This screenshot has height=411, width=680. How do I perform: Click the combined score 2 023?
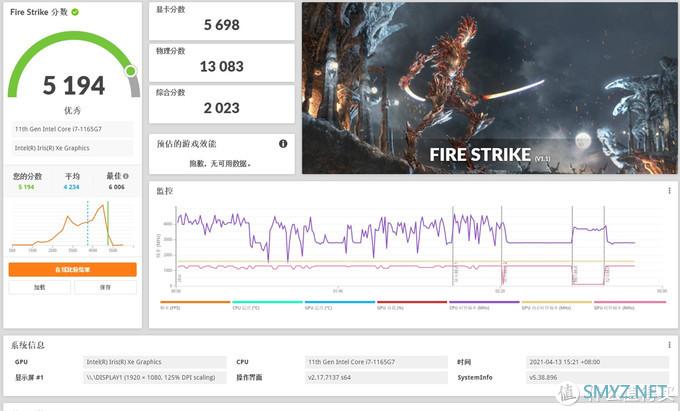point(222,108)
